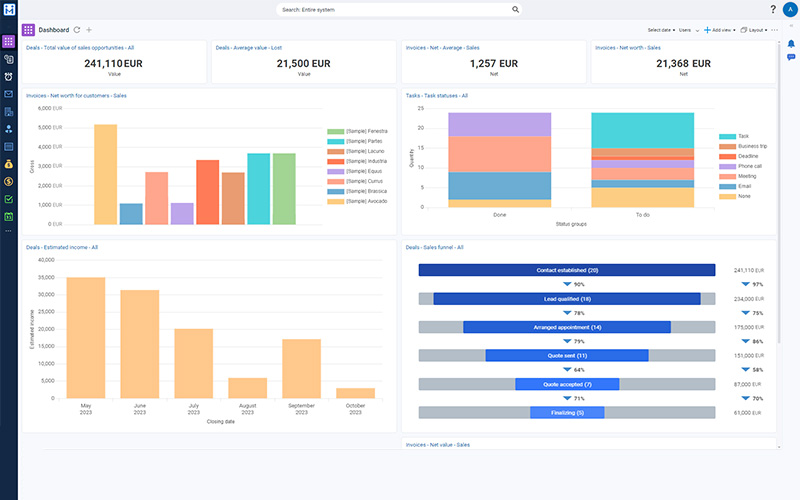Select Quote accepted (7) funnel stage
Screen dimensions: 800x500
567,384
